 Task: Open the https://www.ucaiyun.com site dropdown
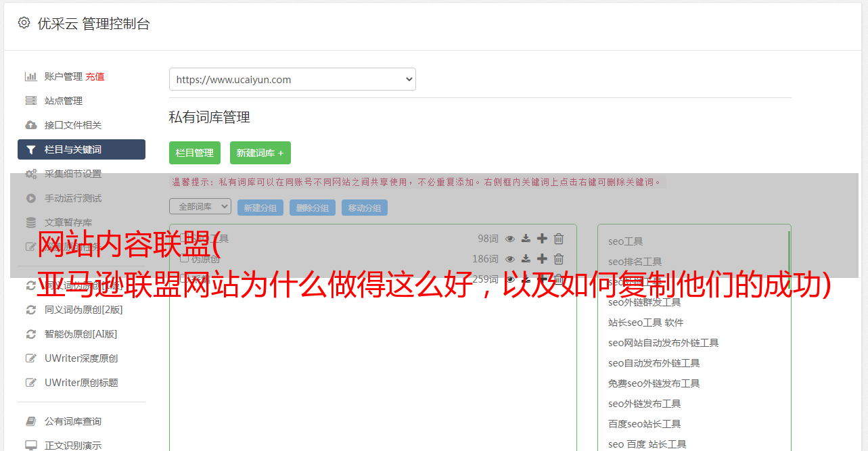point(292,79)
